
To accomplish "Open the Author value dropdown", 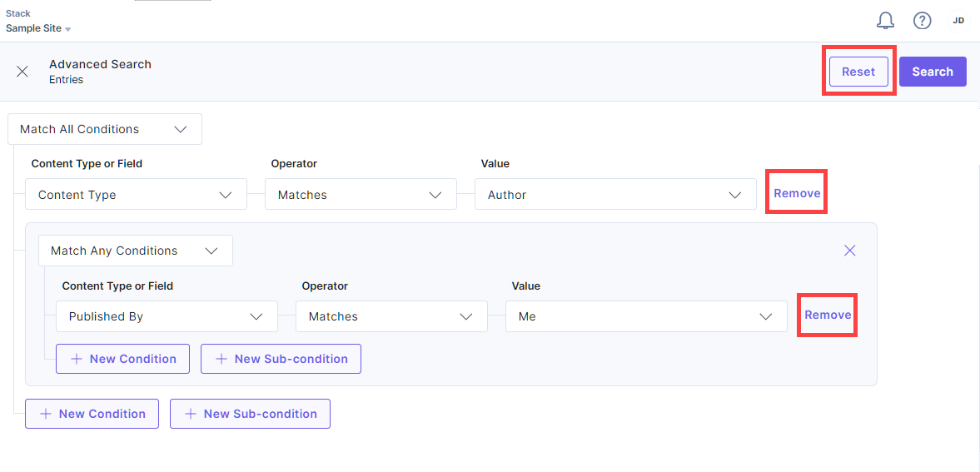I will [x=615, y=195].
